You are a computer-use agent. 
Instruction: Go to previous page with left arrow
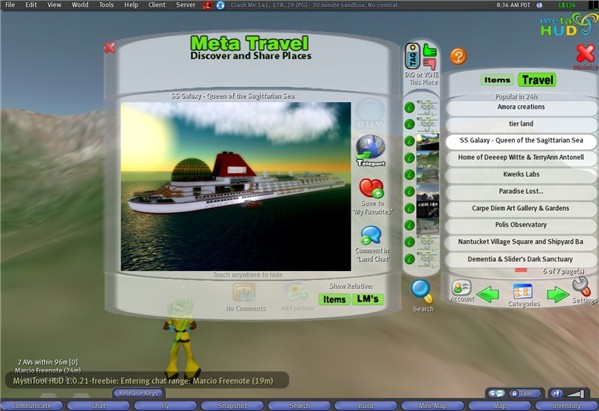[x=488, y=294]
